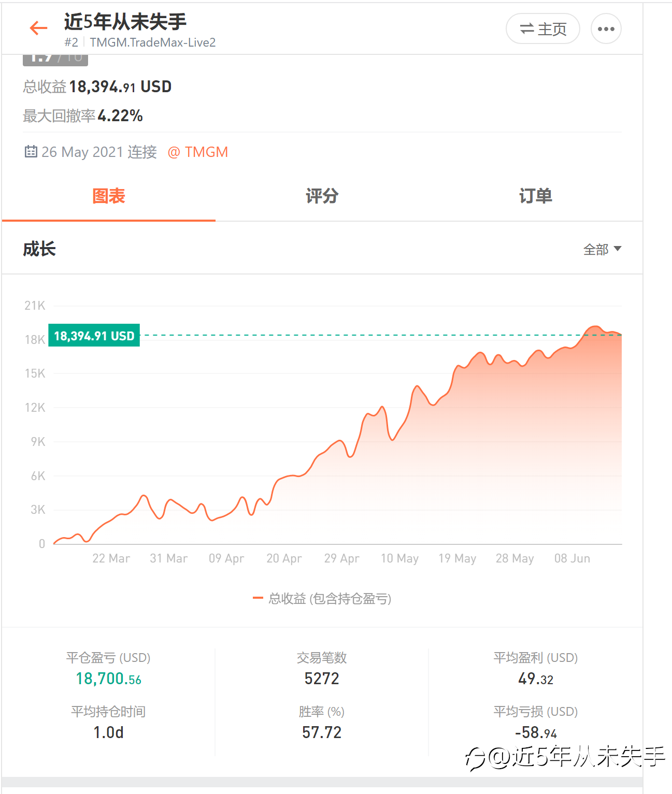The height and width of the screenshot is (794, 672).
Task: Go back with the orange arrow
Action: 38,28
